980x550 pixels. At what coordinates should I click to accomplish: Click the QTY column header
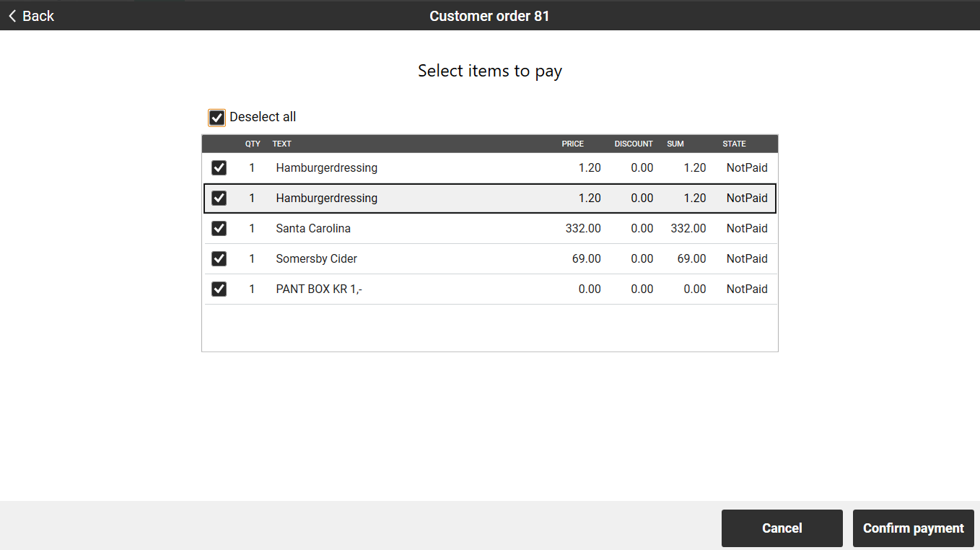[253, 144]
